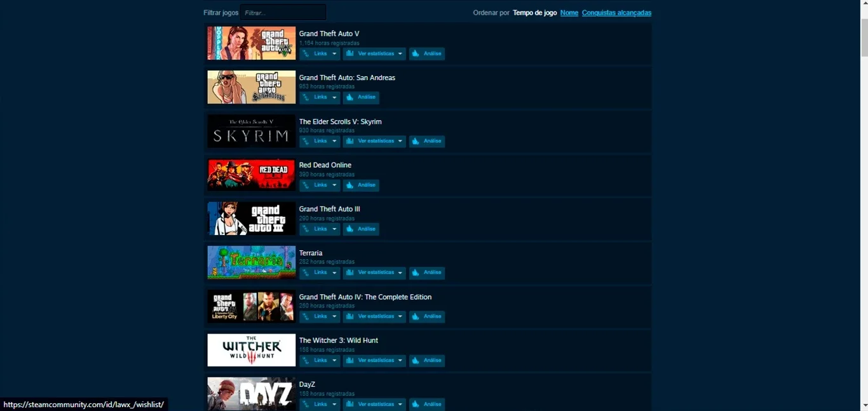This screenshot has height=411, width=868.
Task: Click Análise button for Terraria
Action: (427, 273)
